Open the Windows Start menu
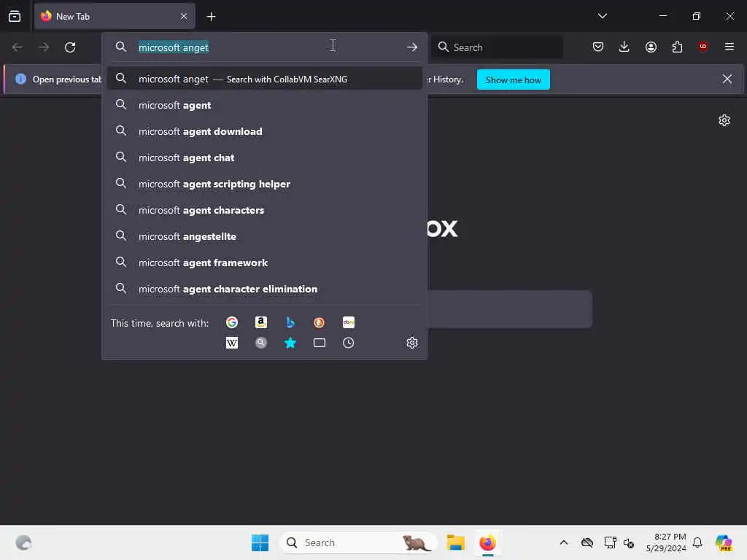Image resolution: width=747 pixels, height=560 pixels. click(260, 542)
